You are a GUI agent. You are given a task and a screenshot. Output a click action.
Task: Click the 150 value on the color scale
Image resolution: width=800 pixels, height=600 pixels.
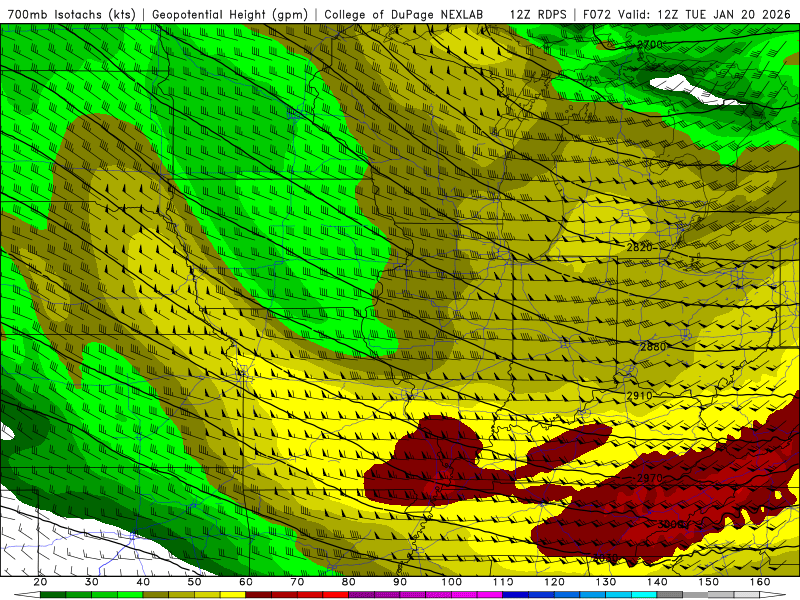708,582
